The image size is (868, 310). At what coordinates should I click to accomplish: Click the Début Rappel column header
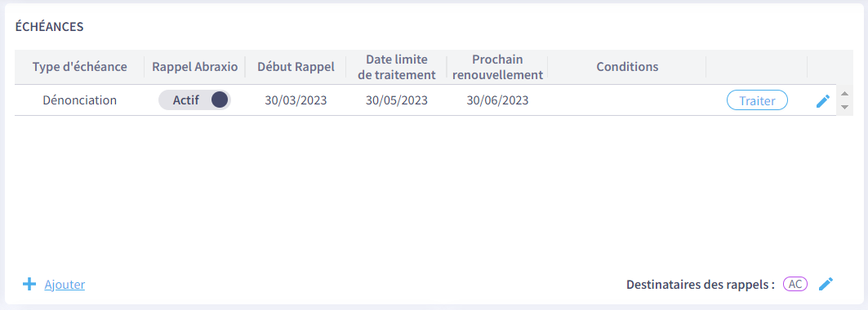296,67
